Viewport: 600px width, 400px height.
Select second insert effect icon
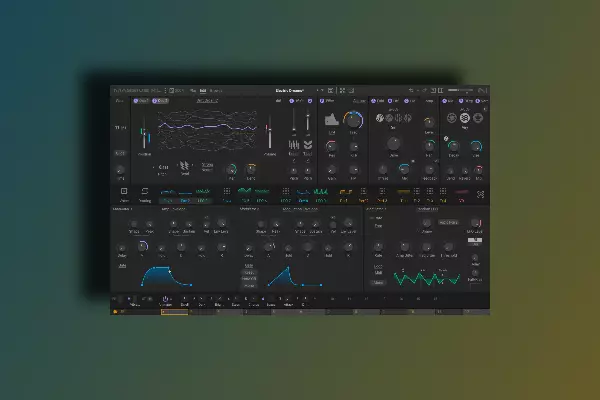pyautogui.click(x=389, y=118)
